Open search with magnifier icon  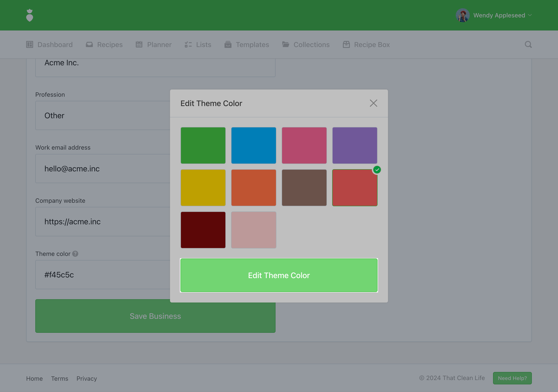pyautogui.click(x=528, y=44)
